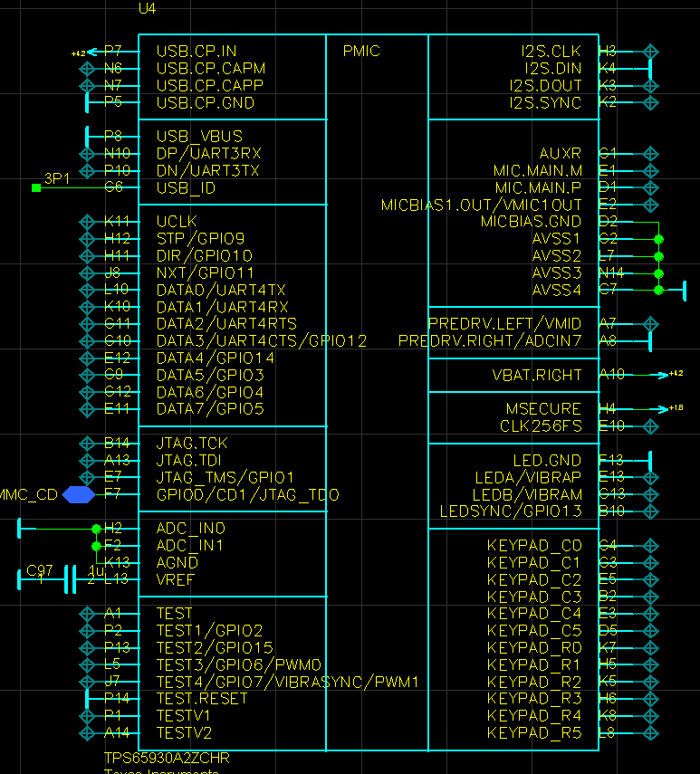Click the ADC_IN0 pin name
Screen dimensions: 700x774
click(190, 529)
